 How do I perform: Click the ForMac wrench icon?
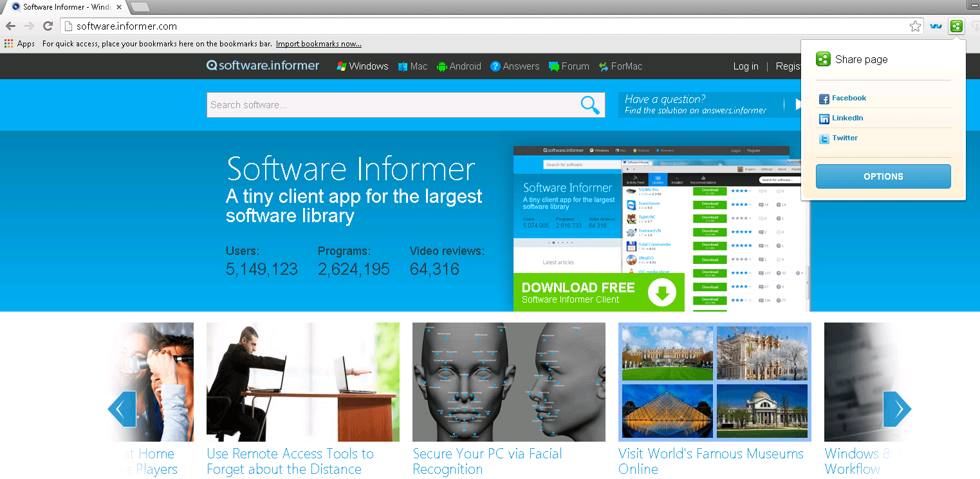pyautogui.click(x=604, y=66)
